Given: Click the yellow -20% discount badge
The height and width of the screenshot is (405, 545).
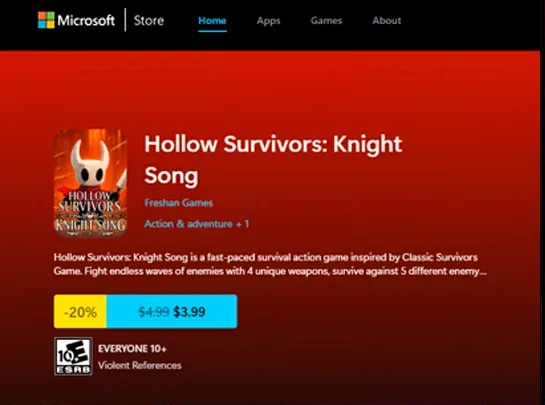Looking at the screenshot, I should pos(80,311).
